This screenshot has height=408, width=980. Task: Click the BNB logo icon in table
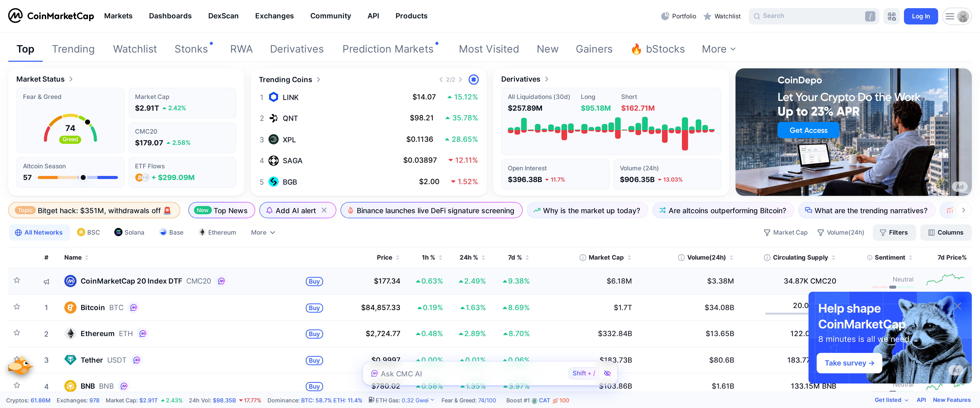coord(70,386)
